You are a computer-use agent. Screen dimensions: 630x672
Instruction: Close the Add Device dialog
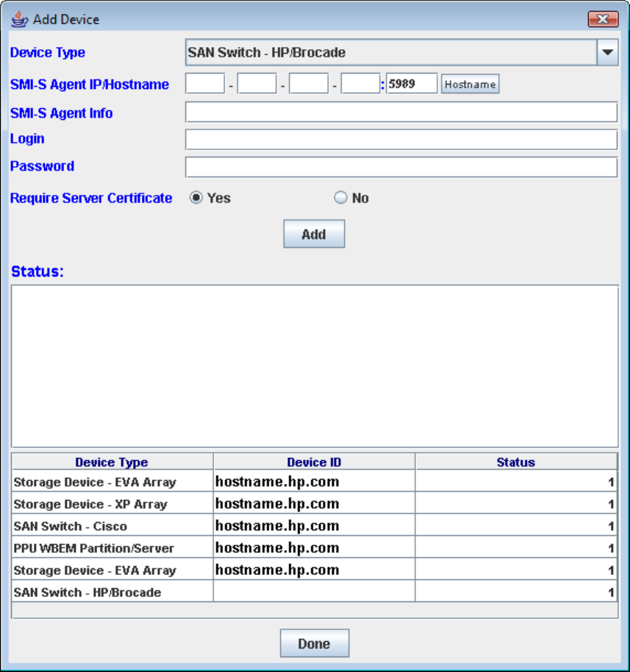(x=603, y=19)
